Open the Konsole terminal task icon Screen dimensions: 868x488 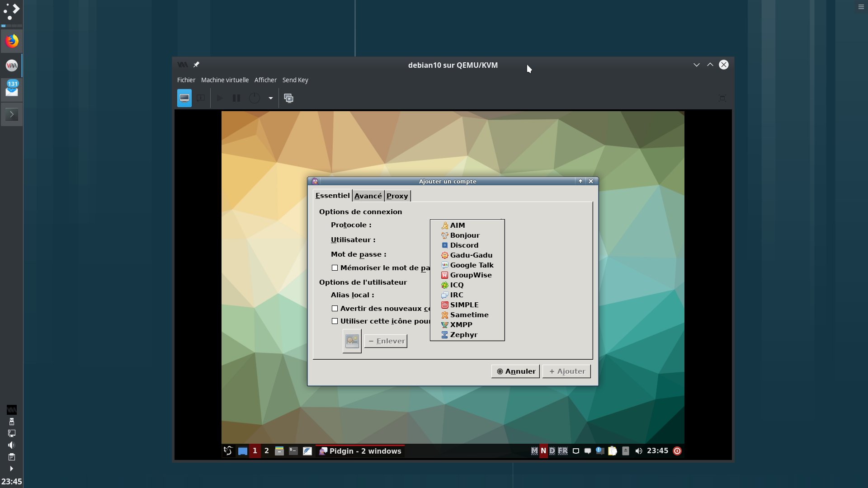point(12,114)
